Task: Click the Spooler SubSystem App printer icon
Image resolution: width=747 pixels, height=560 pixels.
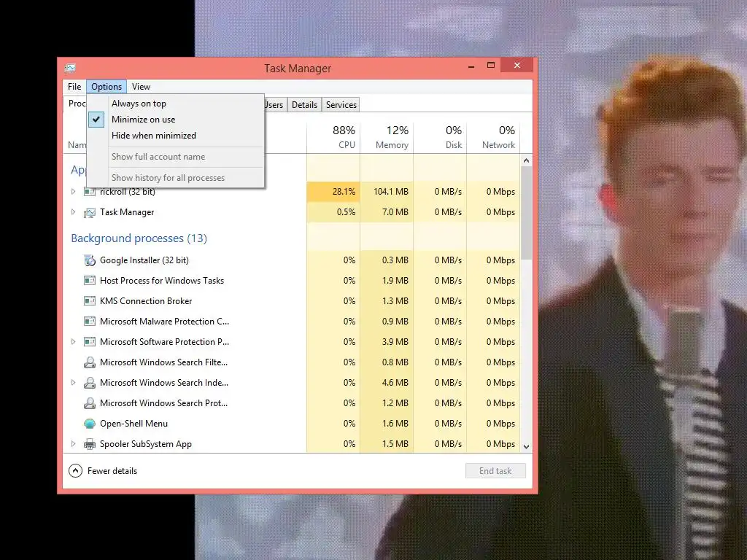Action: pos(90,444)
